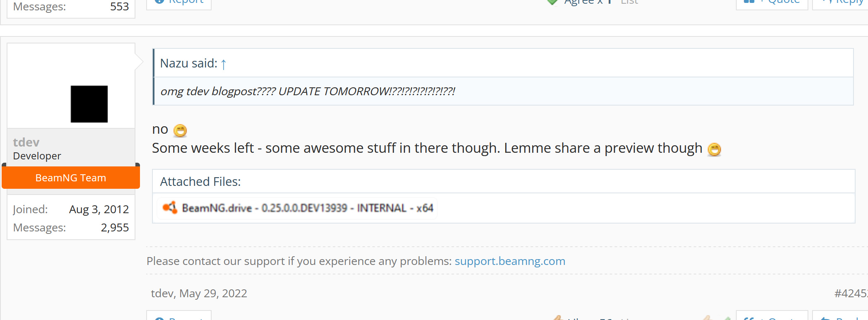Click the orange BeamNG Team banner
868x320 pixels.
click(x=71, y=178)
